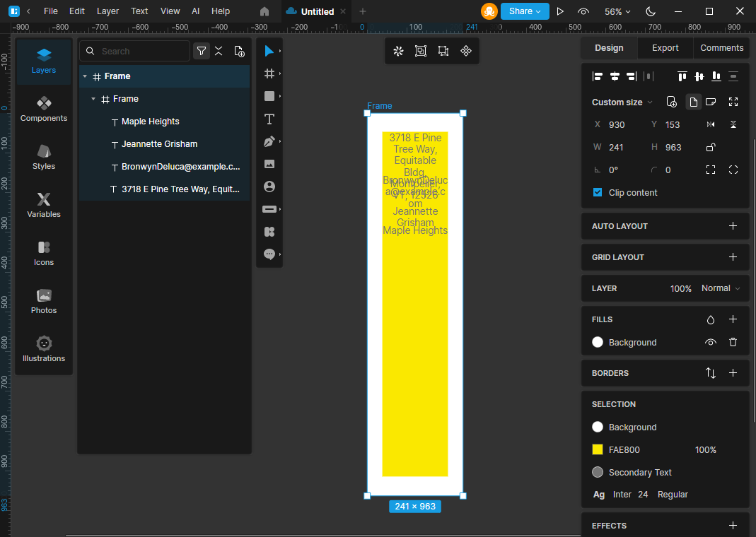756x537 pixels.
Task: Collapse the nested Frame layer
Action: (x=93, y=99)
